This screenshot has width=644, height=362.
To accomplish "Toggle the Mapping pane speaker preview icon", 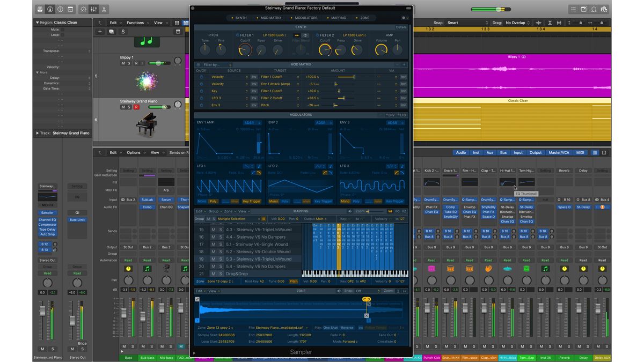I will (350, 211).
